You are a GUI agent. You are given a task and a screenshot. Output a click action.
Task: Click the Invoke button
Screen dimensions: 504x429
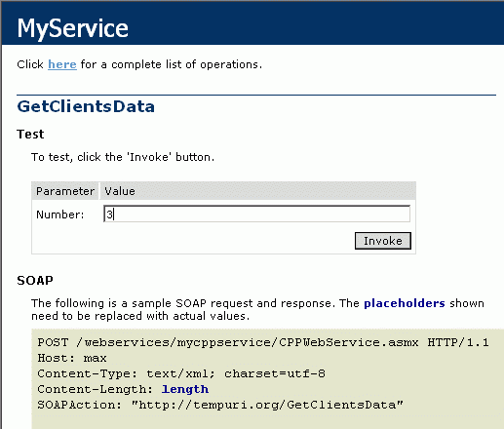coord(383,241)
